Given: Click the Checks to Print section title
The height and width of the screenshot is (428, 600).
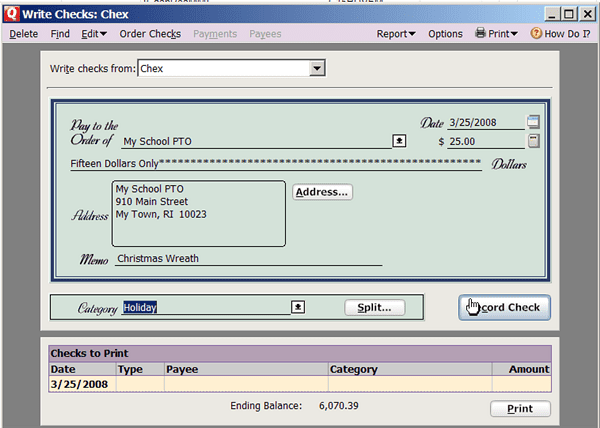Looking at the screenshot, I should pyautogui.click(x=90, y=353).
